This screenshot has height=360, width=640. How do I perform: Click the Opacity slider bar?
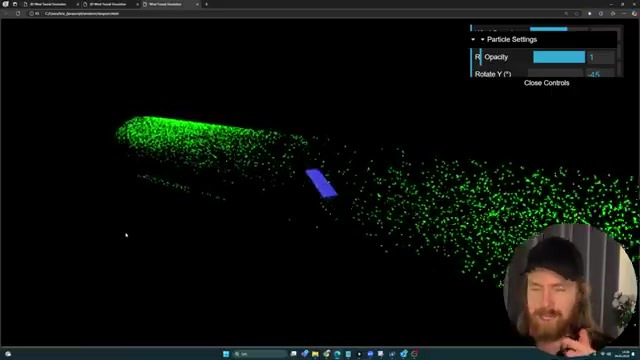pyautogui.click(x=559, y=57)
